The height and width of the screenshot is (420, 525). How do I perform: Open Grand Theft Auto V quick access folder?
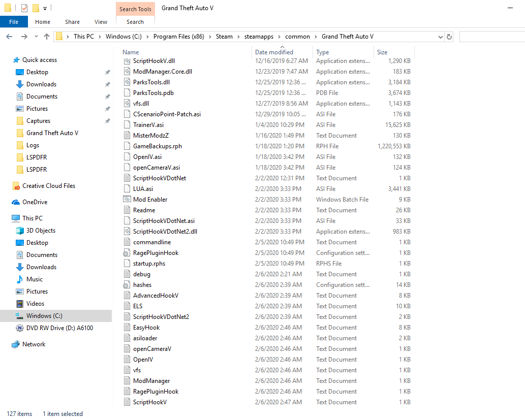tap(52, 133)
